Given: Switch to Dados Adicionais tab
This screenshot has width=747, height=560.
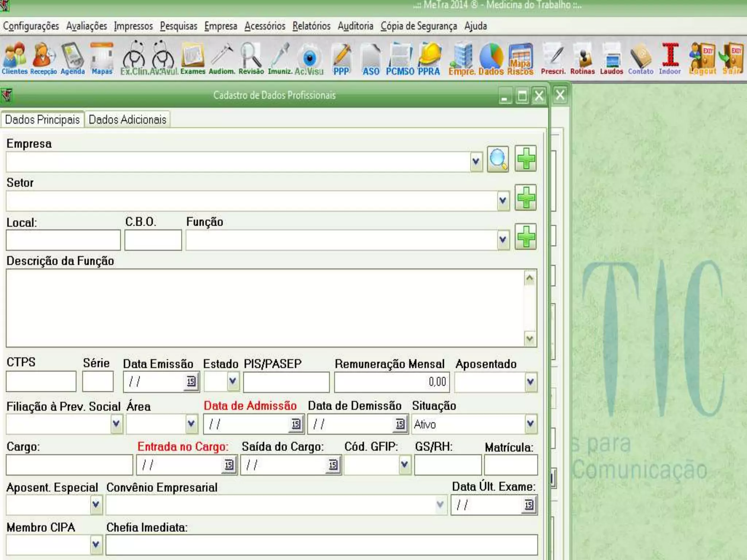Looking at the screenshot, I should point(127,120).
